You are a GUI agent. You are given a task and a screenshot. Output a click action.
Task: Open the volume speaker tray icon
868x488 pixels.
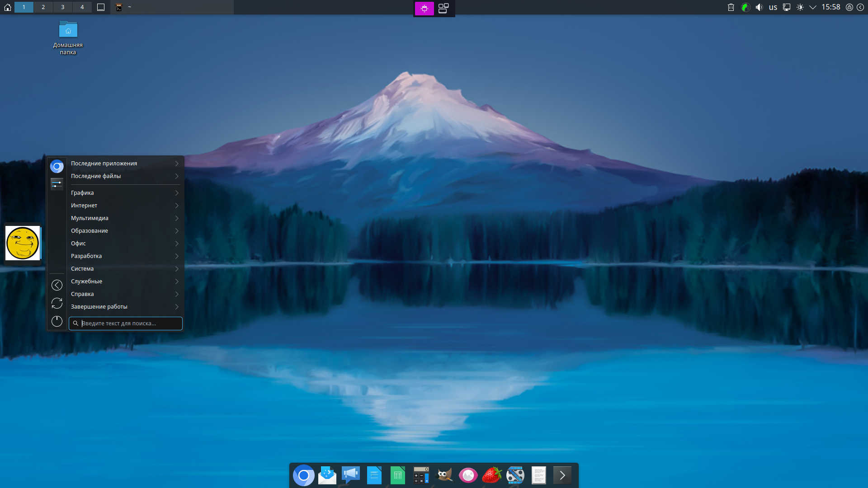click(759, 7)
